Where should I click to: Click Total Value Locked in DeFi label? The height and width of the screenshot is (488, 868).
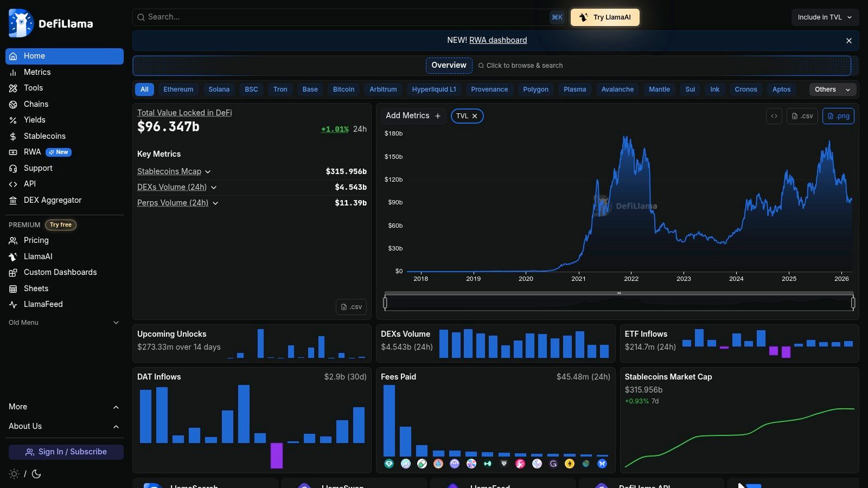184,113
